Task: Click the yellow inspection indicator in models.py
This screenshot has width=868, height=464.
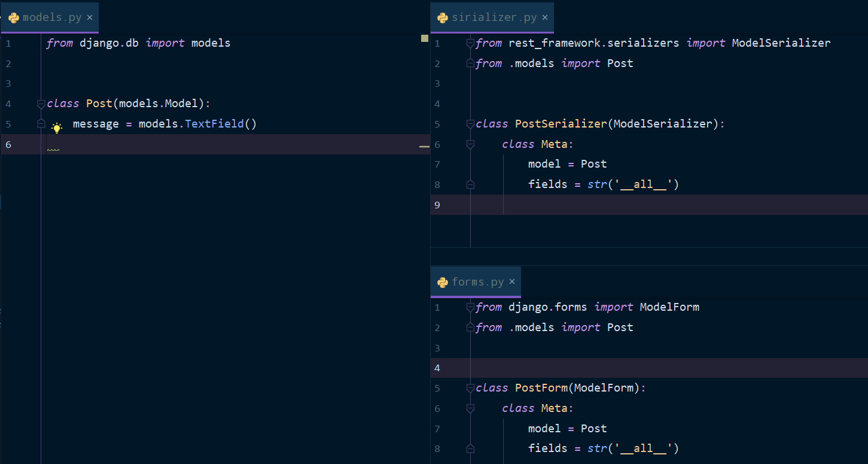Action: pyautogui.click(x=425, y=38)
